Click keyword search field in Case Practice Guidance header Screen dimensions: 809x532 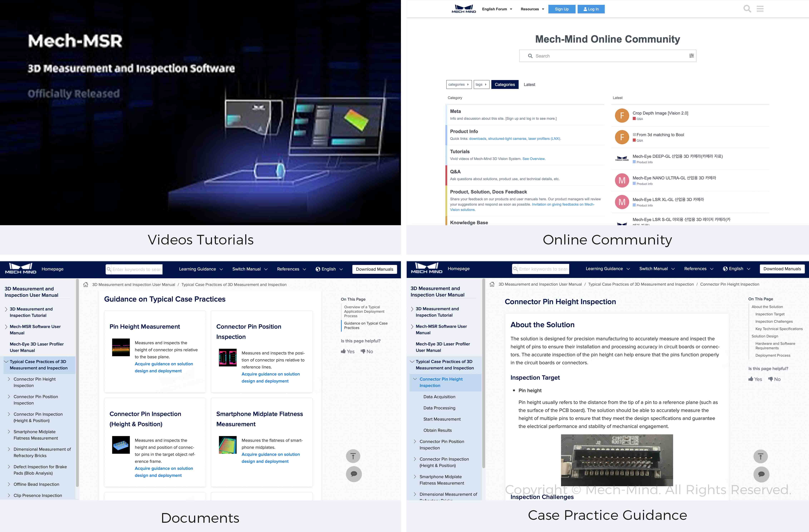click(541, 269)
